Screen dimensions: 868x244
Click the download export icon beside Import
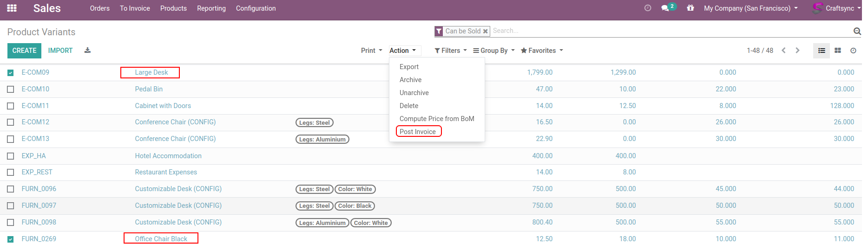tap(87, 51)
